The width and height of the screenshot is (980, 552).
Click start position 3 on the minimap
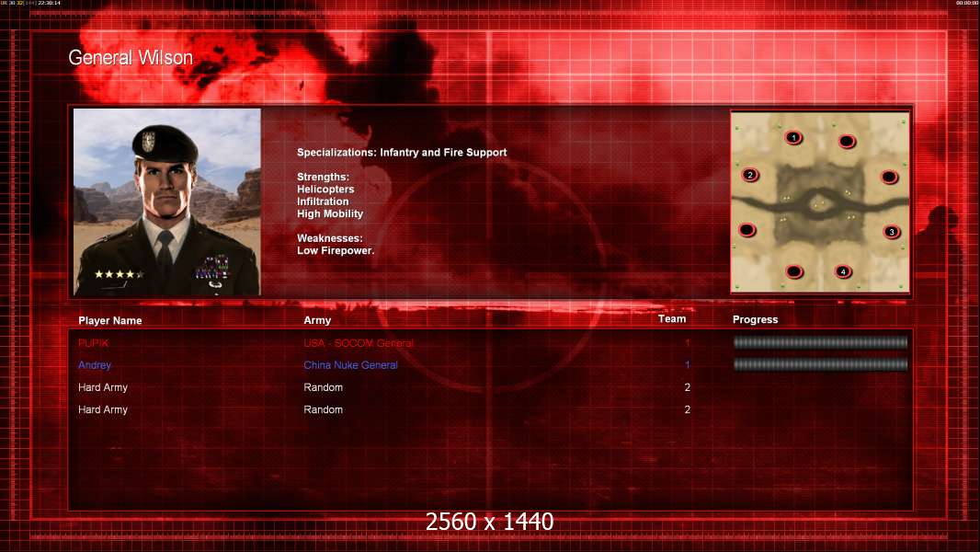point(891,232)
